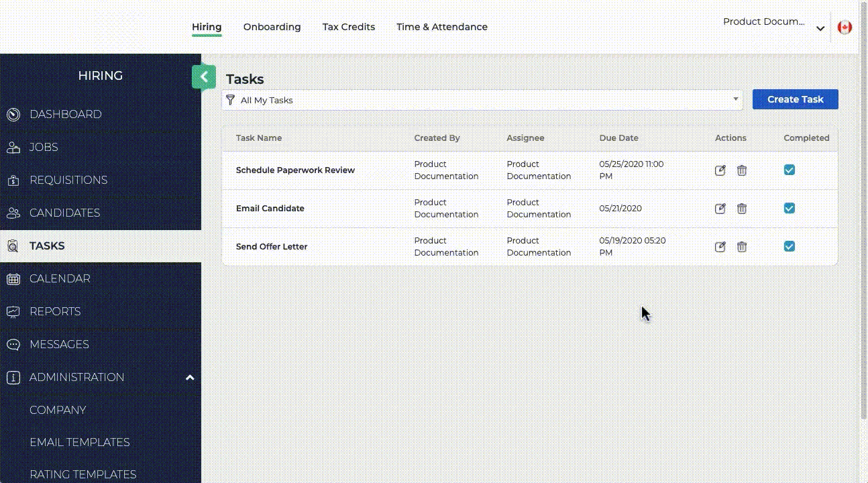This screenshot has height=483, width=868.
Task: Open the All My Tasks filter dropdown
Action: (x=482, y=100)
